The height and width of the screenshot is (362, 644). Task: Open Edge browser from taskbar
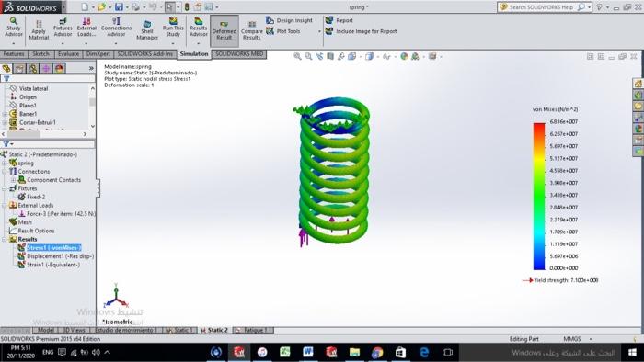[x=424, y=352]
